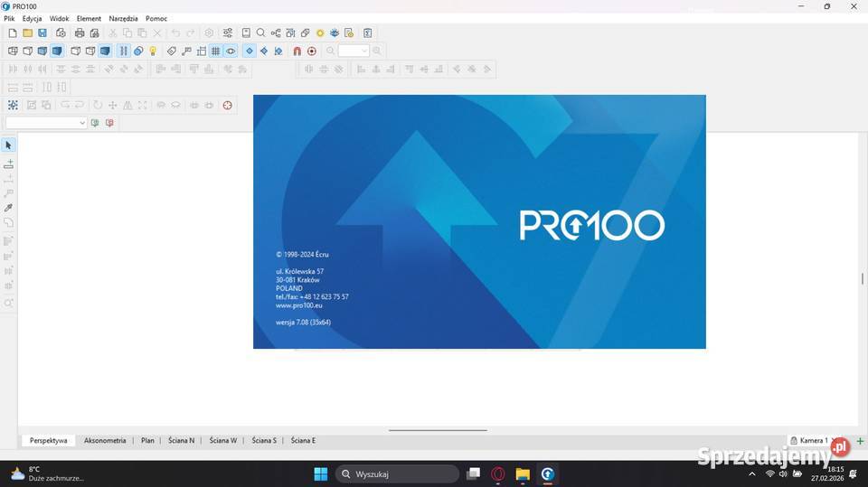The image size is (868, 487).
Task: Toggle the highlighted textured cube display mode
Action: pyautogui.click(x=57, y=51)
